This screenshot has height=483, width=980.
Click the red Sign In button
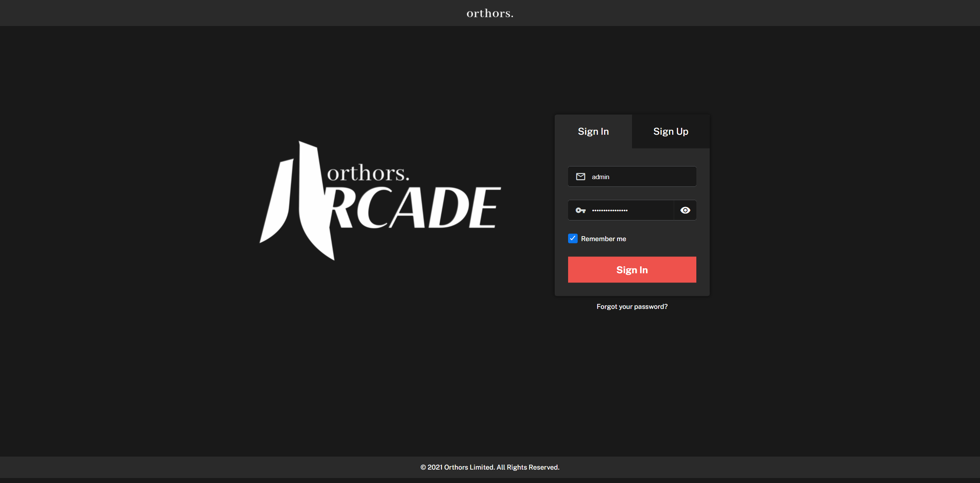pyautogui.click(x=632, y=270)
